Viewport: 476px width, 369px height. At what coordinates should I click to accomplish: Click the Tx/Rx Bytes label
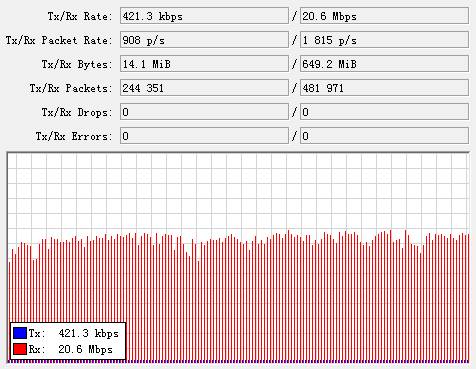[x=77, y=64]
